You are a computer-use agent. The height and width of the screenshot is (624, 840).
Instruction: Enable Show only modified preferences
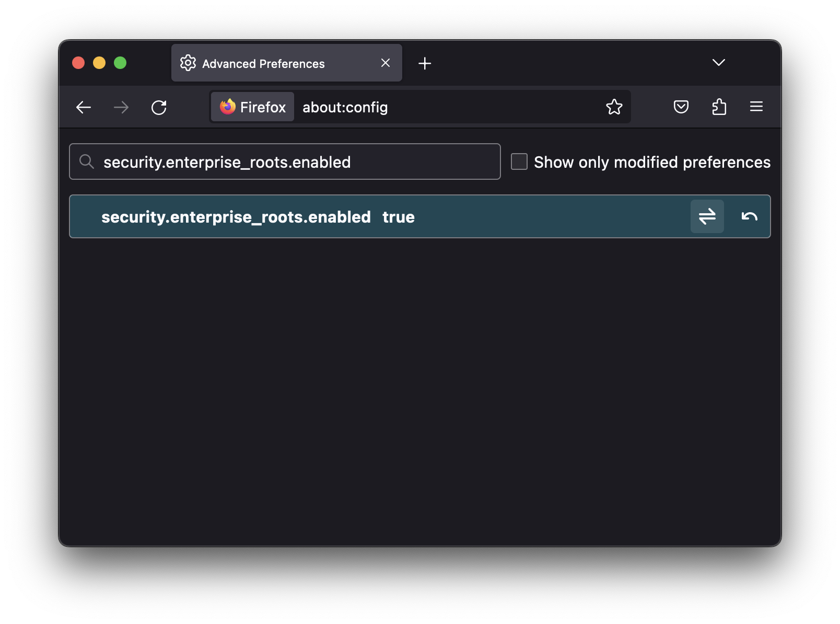click(x=518, y=162)
